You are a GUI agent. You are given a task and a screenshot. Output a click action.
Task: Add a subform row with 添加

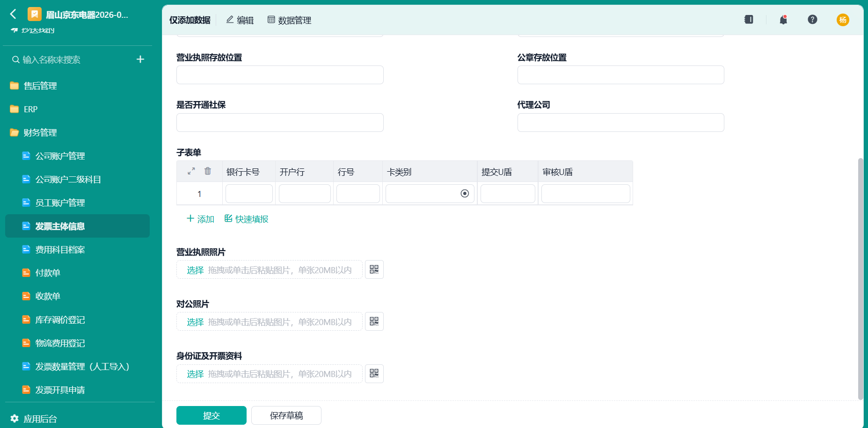pyautogui.click(x=200, y=219)
